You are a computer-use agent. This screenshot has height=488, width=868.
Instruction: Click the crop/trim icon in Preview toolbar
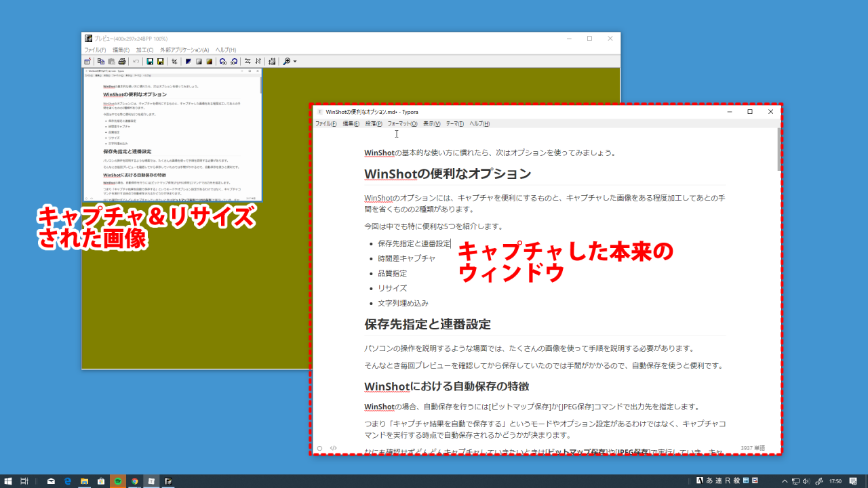click(x=174, y=62)
